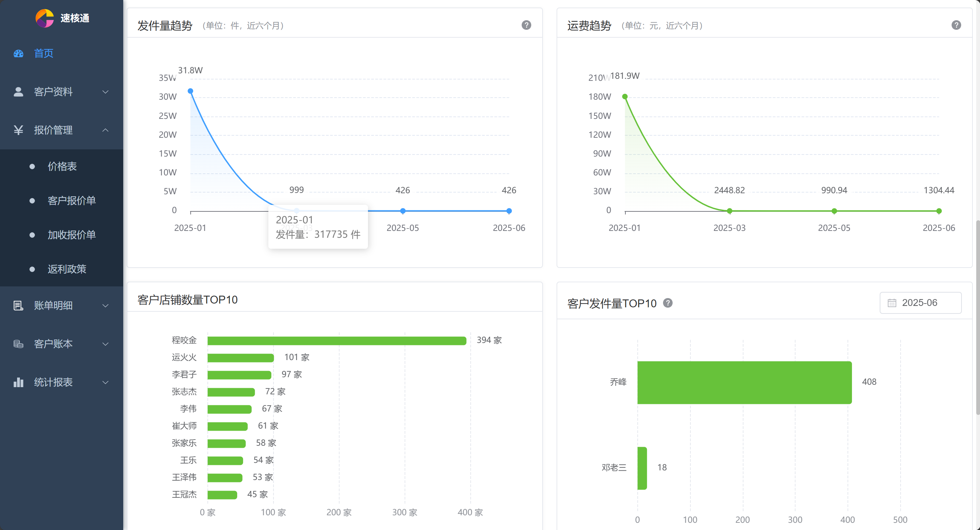The width and height of the screenshot is (980, 530).
Task: Click the 首页 dashboard icon
Action: click(x=18, y=53)
